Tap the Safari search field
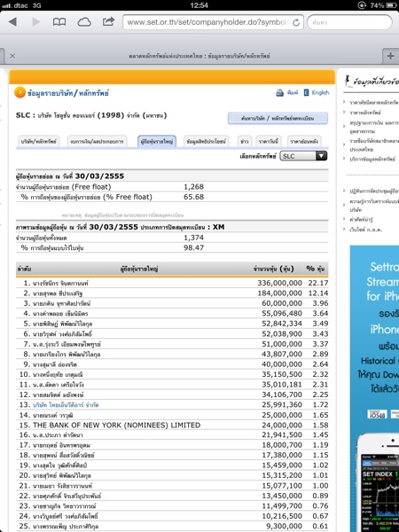399x532 pixels. [x=349, y=22]
